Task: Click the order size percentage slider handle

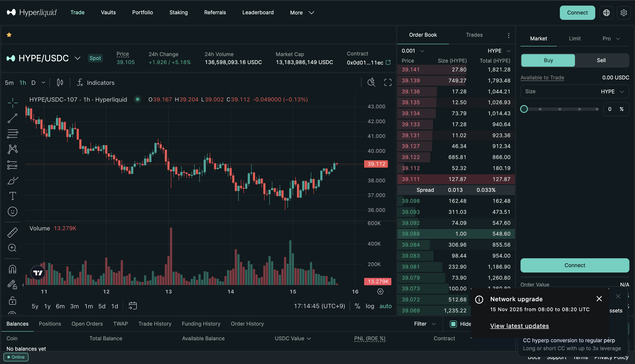Action: pos(524,109)
